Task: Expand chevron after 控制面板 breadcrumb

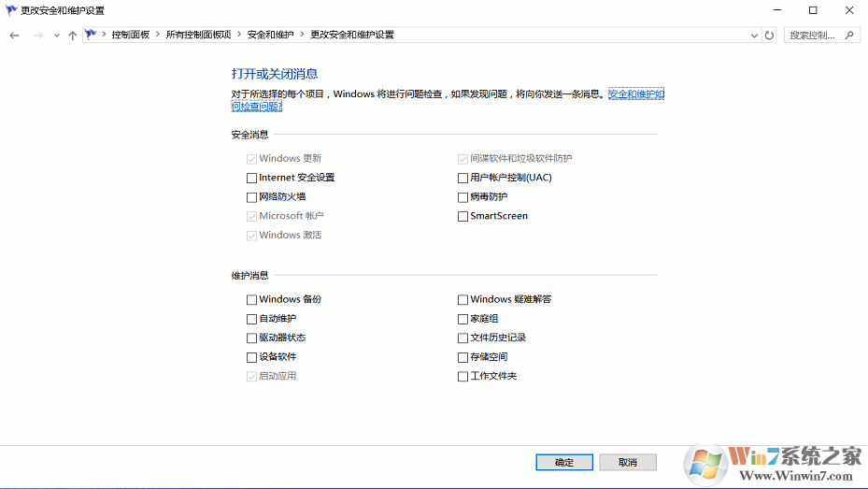Action: pyautogui.click(x=158, y=35)
